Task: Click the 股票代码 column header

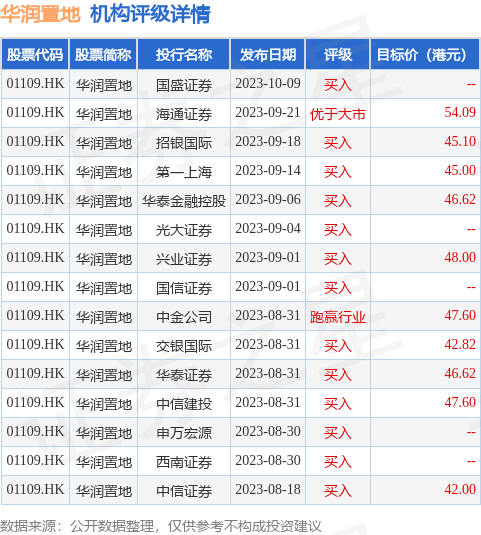Action: [x=35, y=54]
